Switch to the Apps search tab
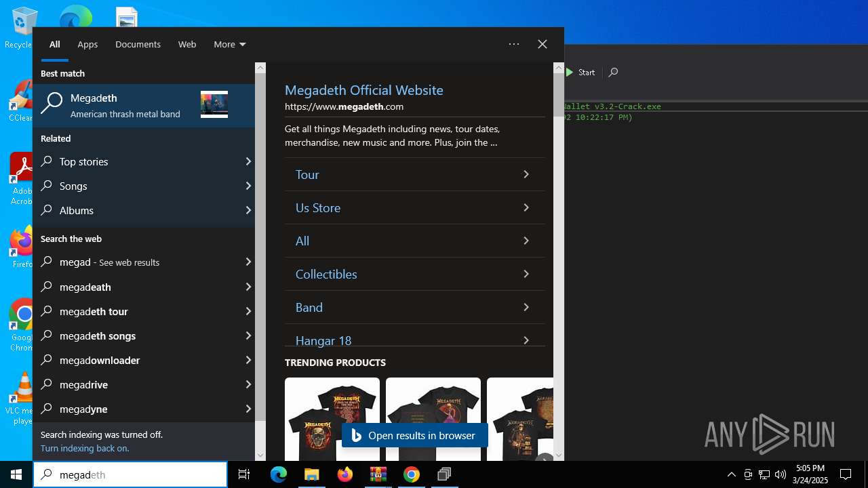Image resolution: width=868 pixels, height=488 pixels. click(x=87, y=44)
